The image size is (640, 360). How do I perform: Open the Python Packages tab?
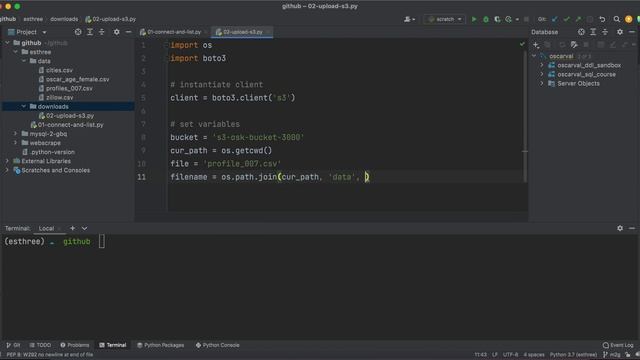click(x=160, y=345)
